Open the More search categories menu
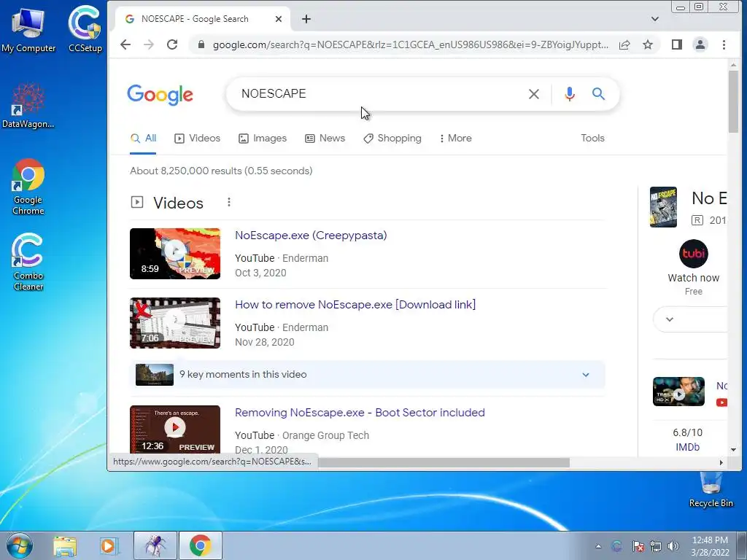 click(x=455, y=138)
